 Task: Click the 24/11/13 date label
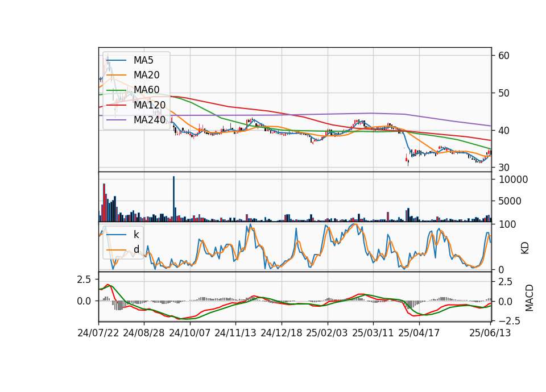(x=235, y=333)
